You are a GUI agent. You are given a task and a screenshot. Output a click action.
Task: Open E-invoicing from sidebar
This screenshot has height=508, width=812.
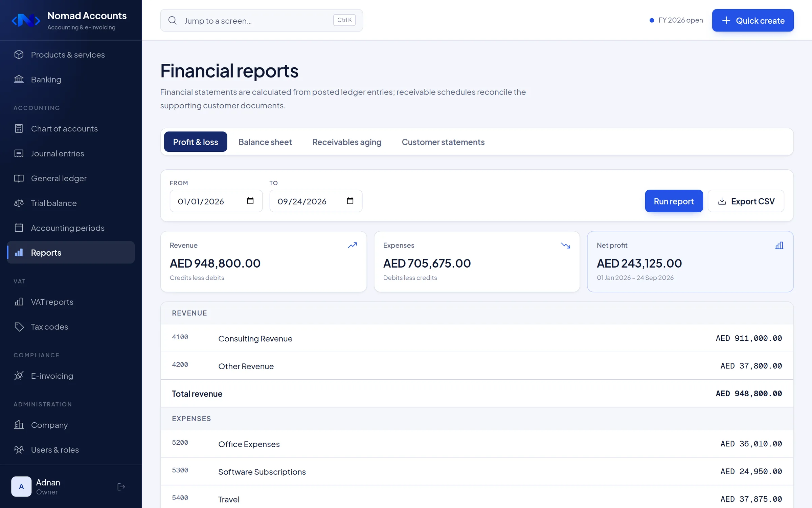71,376
